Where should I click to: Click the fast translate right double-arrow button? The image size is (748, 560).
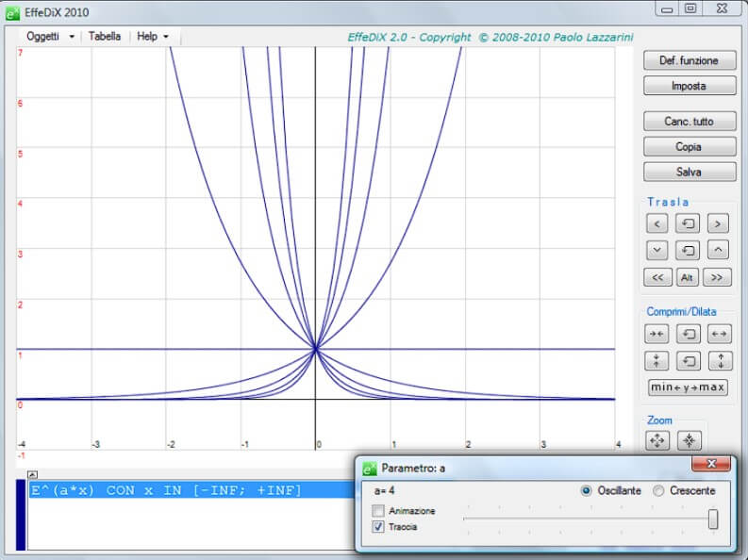pos(718,277)
